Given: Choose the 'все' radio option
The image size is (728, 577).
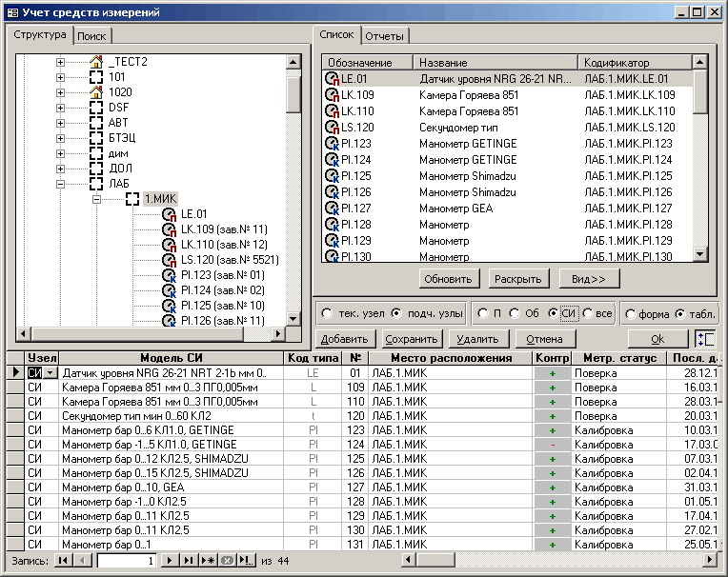Looking at the screenshot, I should 590,313.
